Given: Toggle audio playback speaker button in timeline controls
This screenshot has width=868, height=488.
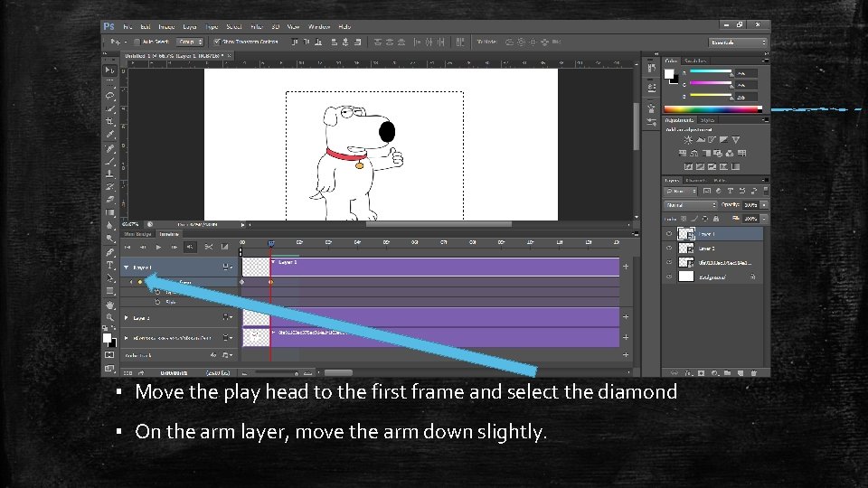Looking at the screenshot, I should tap(190, 247).
